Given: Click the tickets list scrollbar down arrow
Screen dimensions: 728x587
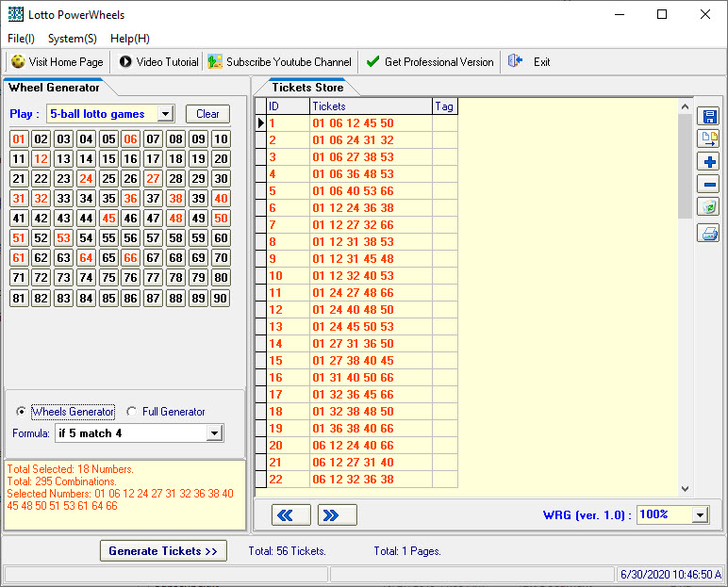Looking at the screenshot, I should (x=685, y=489).
